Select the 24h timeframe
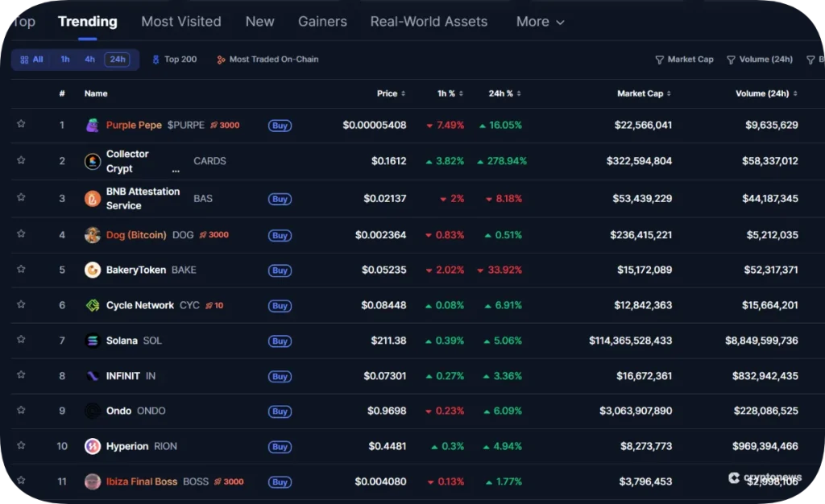The height and width of the screenshot is (504, 825). click(118, 60)
